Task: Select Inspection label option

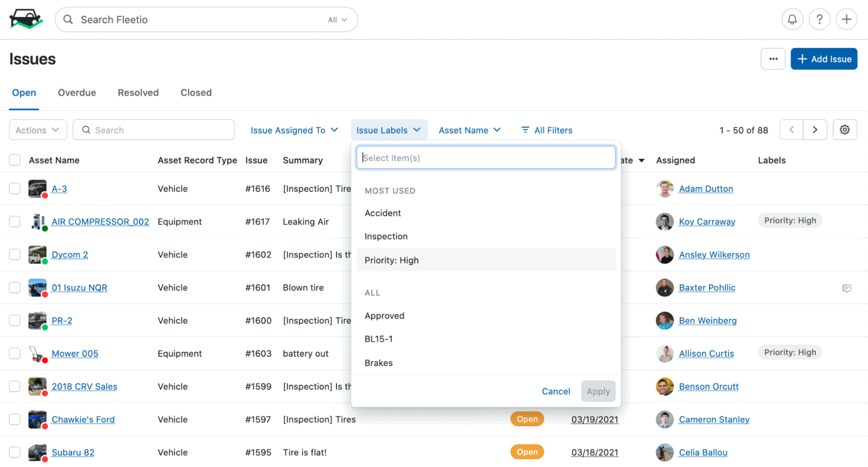Action: pyautogui.click(x=486, y=236)
